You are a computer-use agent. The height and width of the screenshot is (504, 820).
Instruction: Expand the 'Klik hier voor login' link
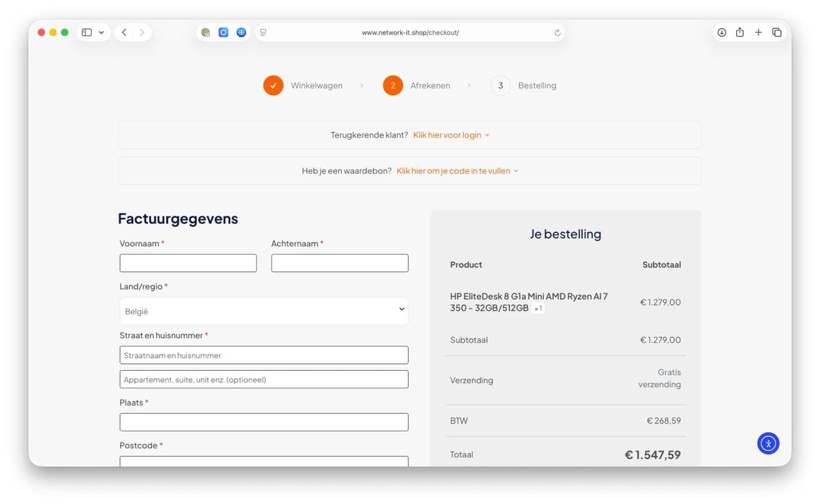(451, 135)
